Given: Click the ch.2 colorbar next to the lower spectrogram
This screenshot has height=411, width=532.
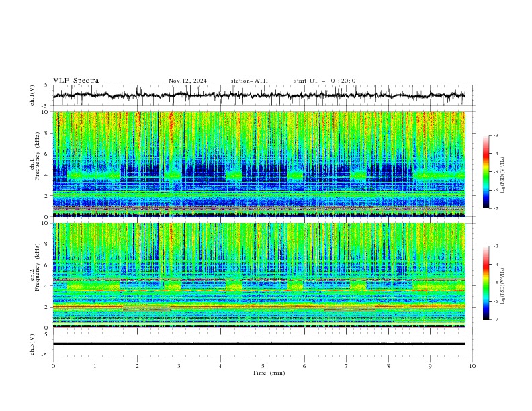Looking at the screenshot, I should pyautogui.click(x=486, y=283).
